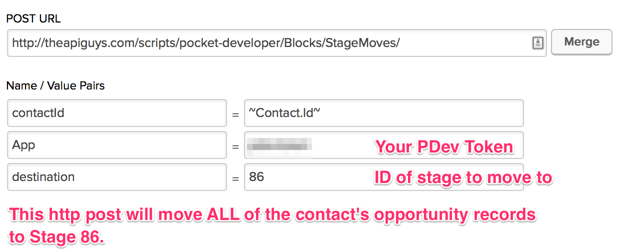
Task: Select the App name field
Action: click(117, 145)
